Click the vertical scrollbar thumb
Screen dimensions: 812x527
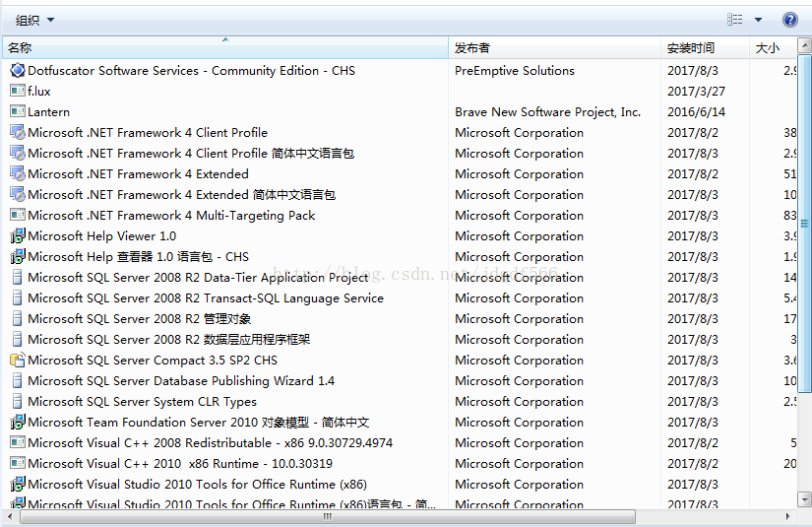(x=805, y=223)
